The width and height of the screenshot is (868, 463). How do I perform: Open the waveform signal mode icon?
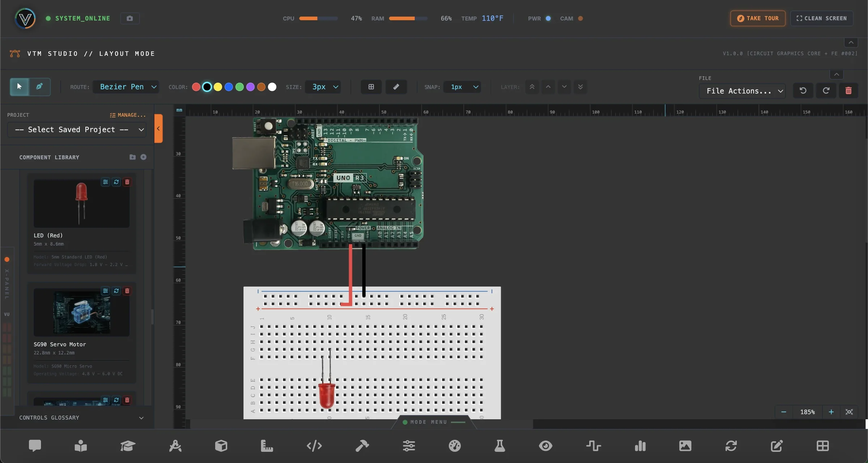click(593, 446)
